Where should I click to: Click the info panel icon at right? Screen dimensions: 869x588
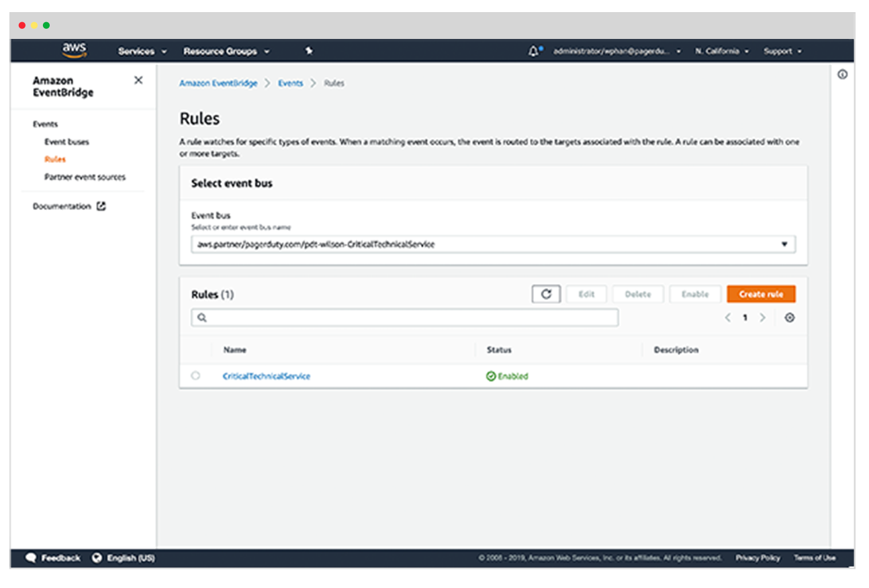pyautogui.click(x=842, y=75)
